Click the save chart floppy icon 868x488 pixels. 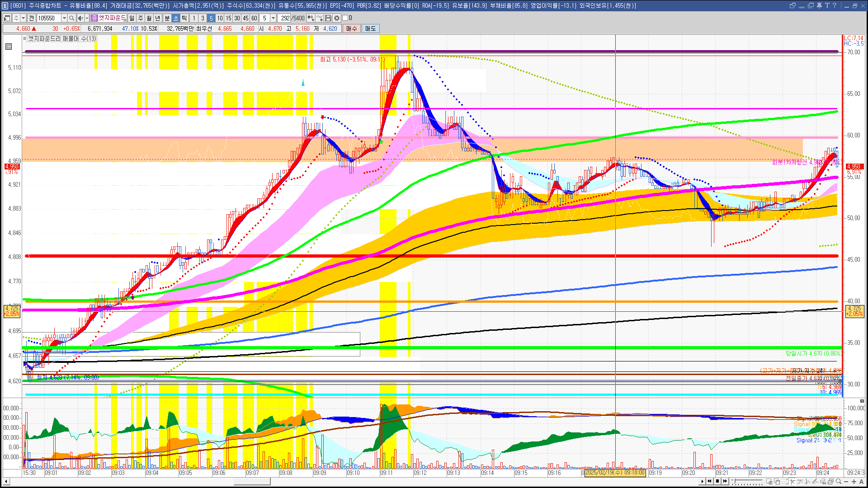pos(328,18)
